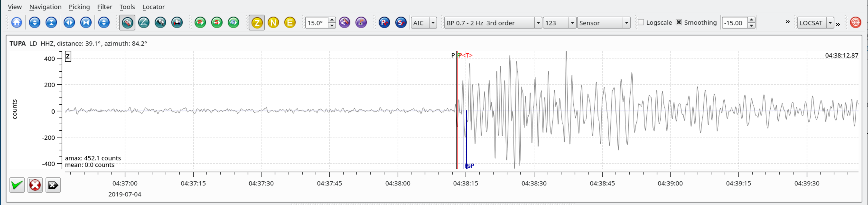Increase the 15.0° distance value
The height and width of the screenshot is (205, 868).
click(x=332, y=20)
